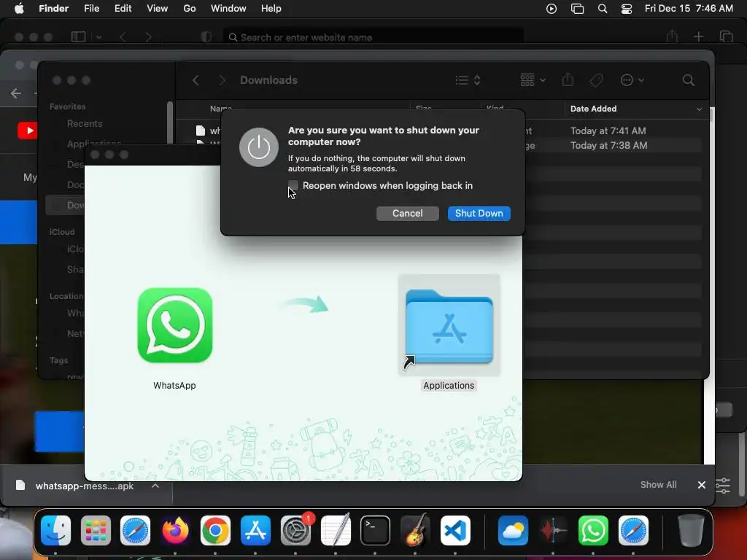
Task: Open Voice Memos from the Dock
Action: pyautogui.click(x=553, y=530)
